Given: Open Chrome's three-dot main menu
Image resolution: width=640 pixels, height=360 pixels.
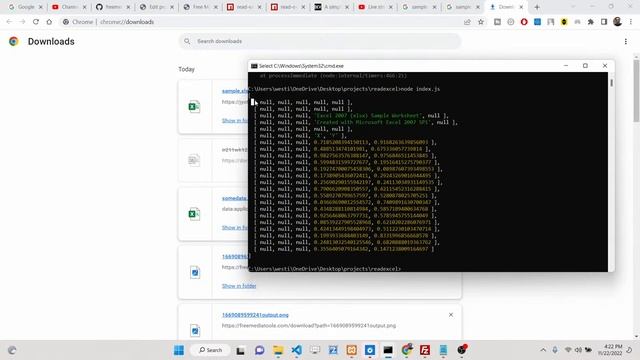Looking at the screenshot, I should point(631,22).
